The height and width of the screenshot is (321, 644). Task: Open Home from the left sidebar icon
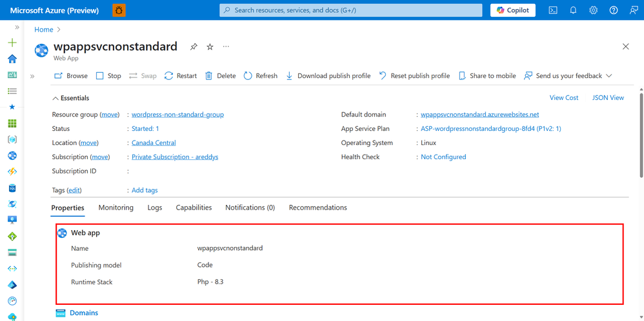point(12,59)
